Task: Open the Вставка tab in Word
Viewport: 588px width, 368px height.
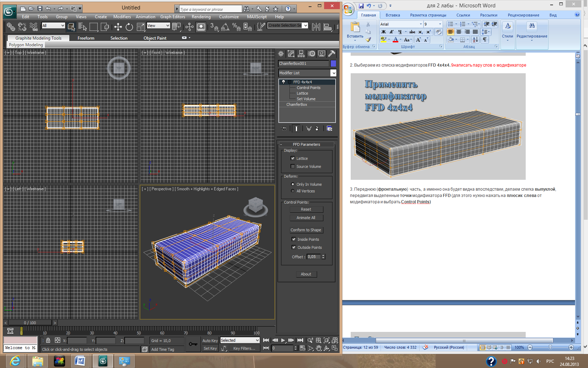Action: [393, 15]
